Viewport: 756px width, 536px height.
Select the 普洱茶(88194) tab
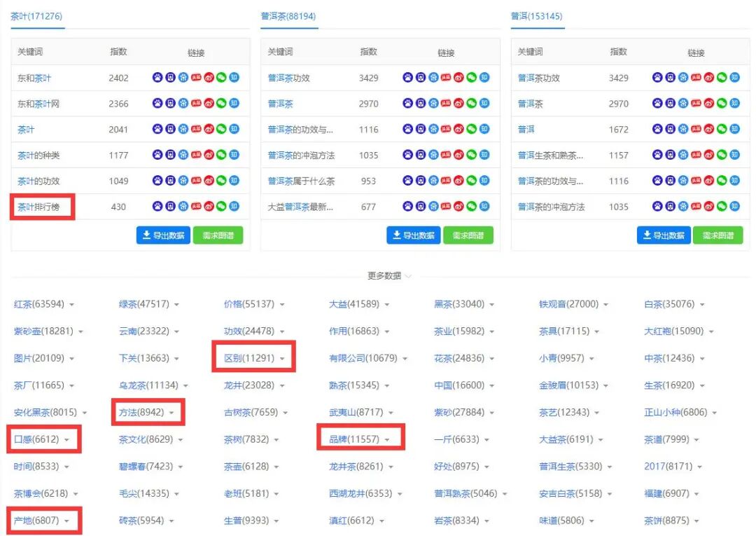click(288, 16)
